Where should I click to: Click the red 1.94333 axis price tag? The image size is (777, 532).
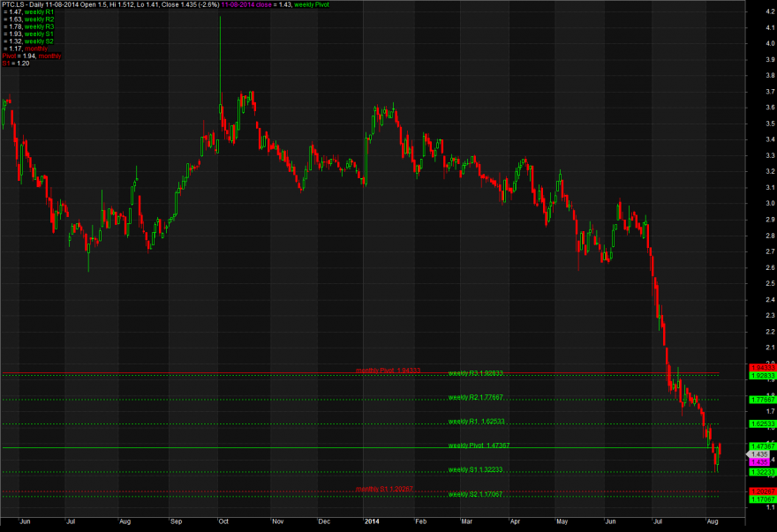(763, 368)
